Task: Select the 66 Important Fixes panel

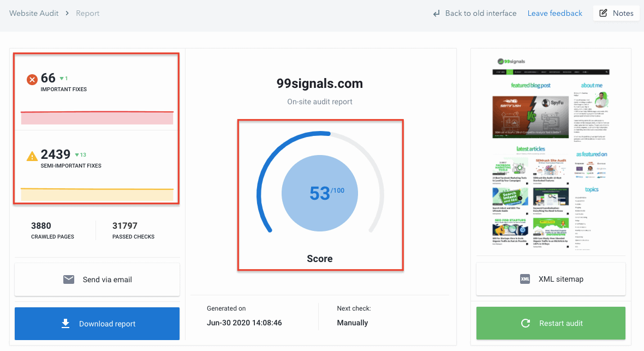Action: pyautogui.click(x=97, y=92)
